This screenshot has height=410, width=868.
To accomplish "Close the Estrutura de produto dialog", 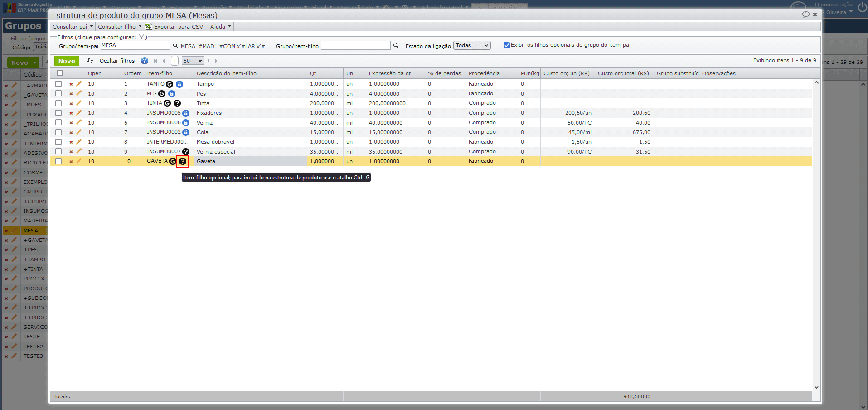I will point(815,14).
